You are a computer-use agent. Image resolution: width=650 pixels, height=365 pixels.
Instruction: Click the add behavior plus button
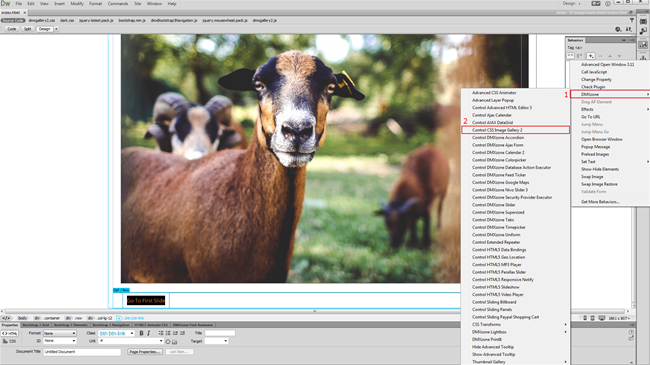[591, 56]
